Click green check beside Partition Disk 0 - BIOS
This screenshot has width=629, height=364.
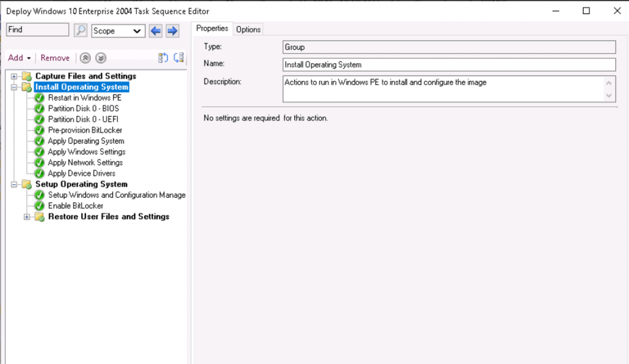(39, 109)
